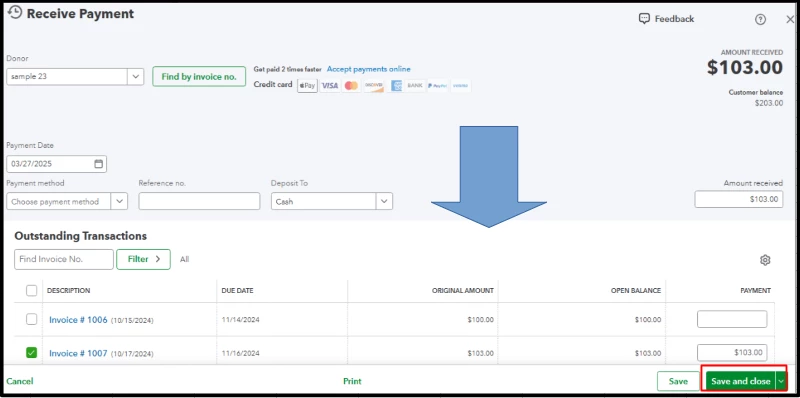Open the Invoice # 1006 link
The width and height of the screenshot is (800, 398).
[78, 320]
